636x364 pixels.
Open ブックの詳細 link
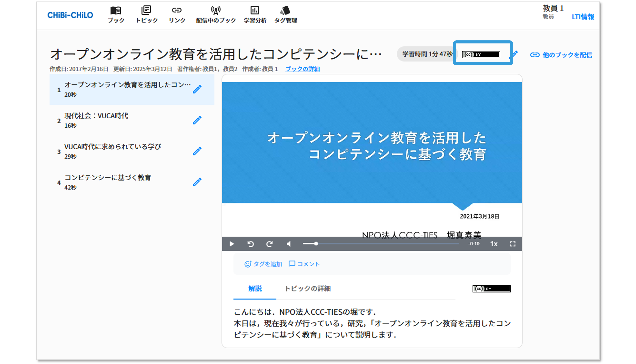tap(302, 69)
